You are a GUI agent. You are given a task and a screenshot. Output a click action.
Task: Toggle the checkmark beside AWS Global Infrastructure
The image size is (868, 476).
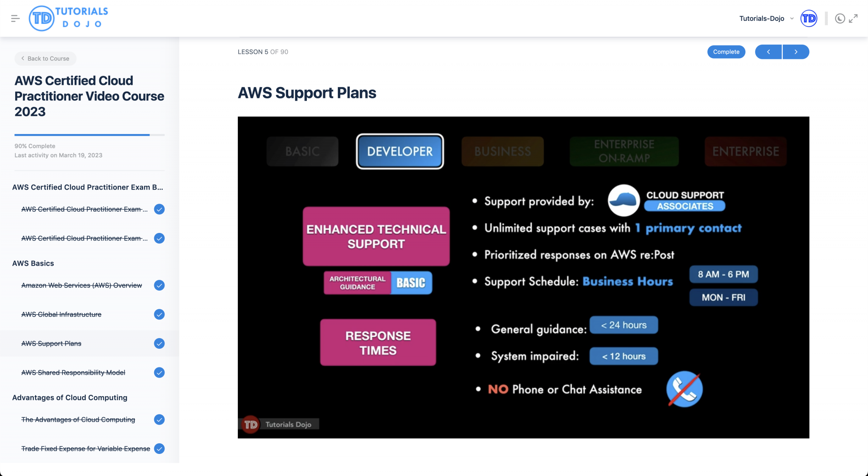pos(159,314)
